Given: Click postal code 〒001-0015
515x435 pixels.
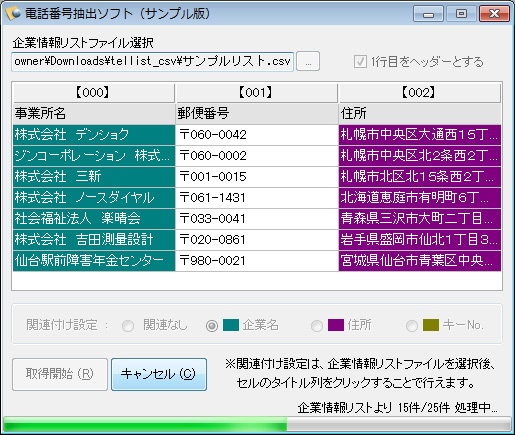Looking at the screenshot, I should click(x=257, y=177).
